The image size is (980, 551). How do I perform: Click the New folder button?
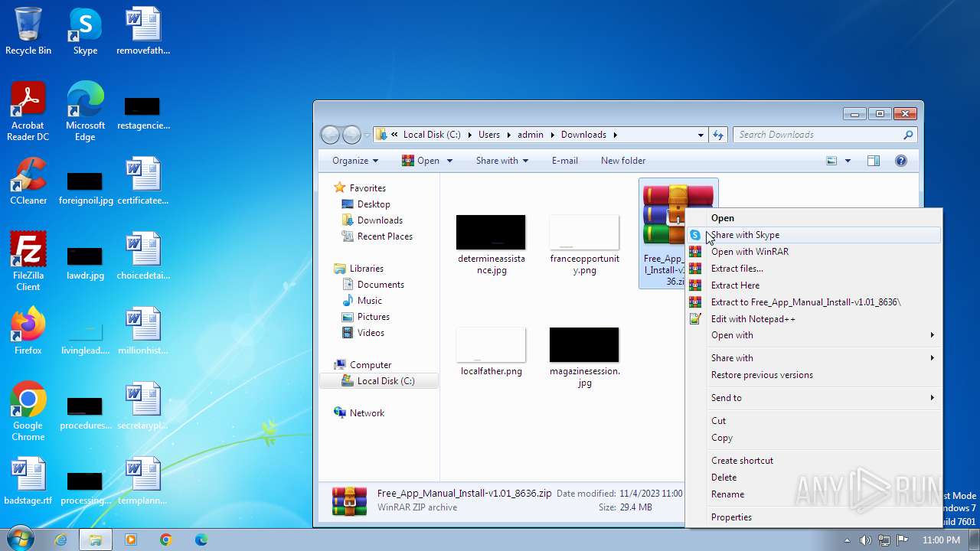coord(623,161)
